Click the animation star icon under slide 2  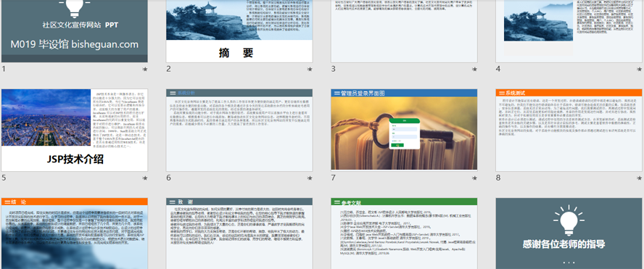pos(310,70)
